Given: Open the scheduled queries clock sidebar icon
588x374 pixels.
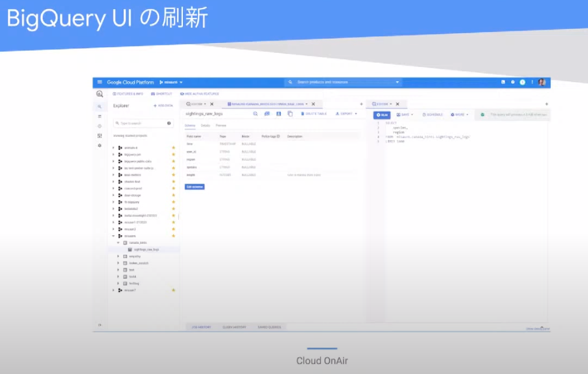Looking at the screenshot, I should click(x=100, y=127).
